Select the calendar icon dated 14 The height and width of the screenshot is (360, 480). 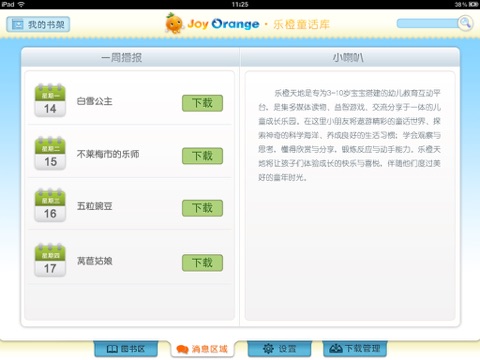[x=50, y=100]
